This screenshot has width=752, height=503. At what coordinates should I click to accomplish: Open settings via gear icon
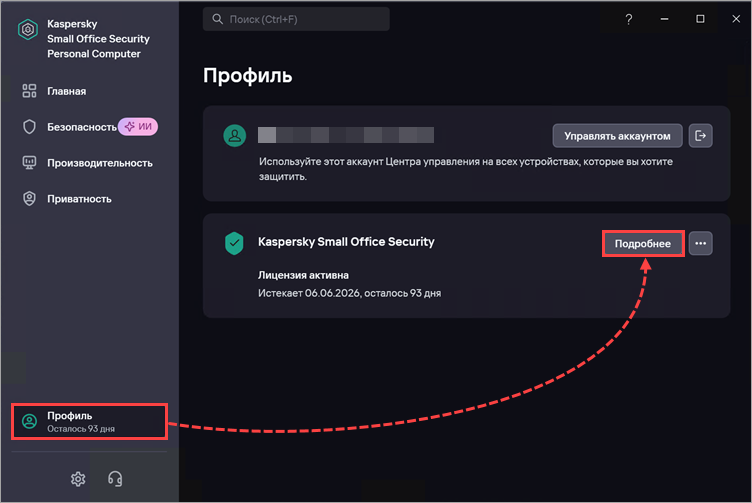pos(78,479)
